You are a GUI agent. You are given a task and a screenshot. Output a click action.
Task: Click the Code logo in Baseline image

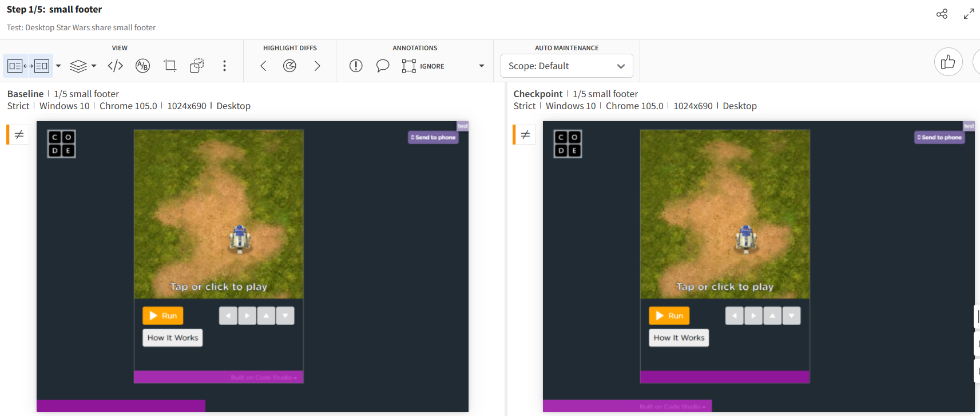tap(62, 144)
